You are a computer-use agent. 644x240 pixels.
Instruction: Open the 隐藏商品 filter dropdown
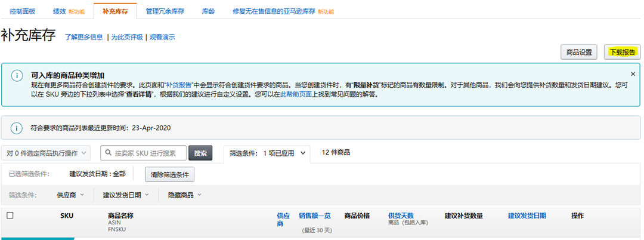tap(185, 195)
